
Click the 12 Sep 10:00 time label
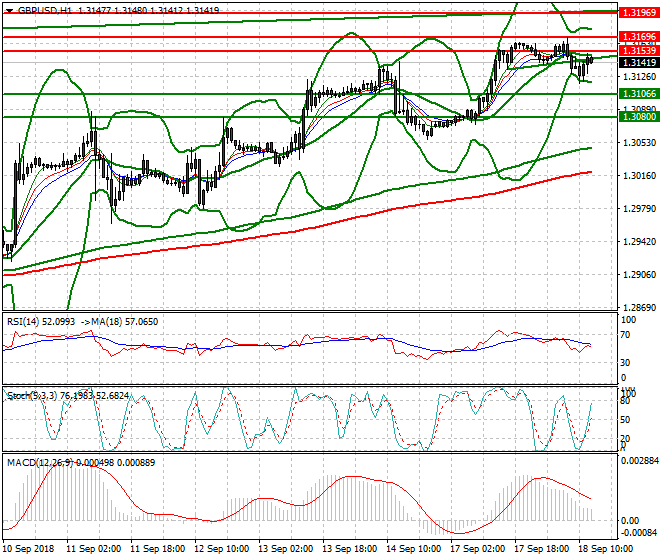point(221,549)
